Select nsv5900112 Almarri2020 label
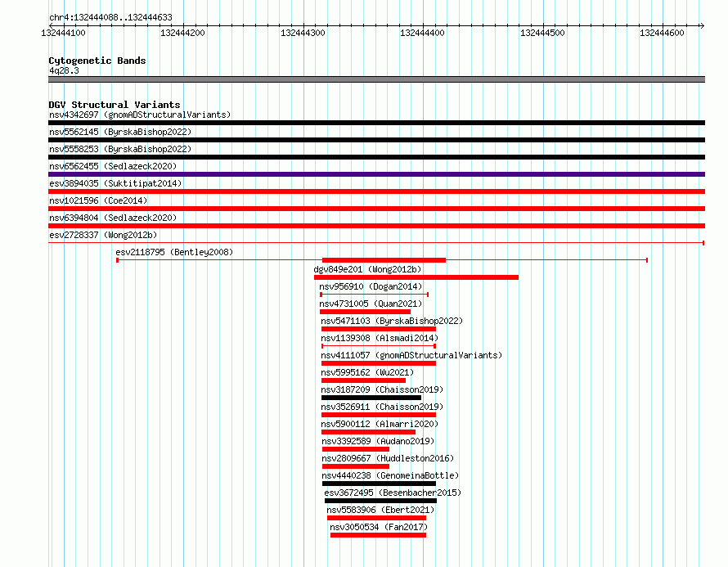Viewport: 728px width, 567px height. pyautogui.click(x=380, y=424)
